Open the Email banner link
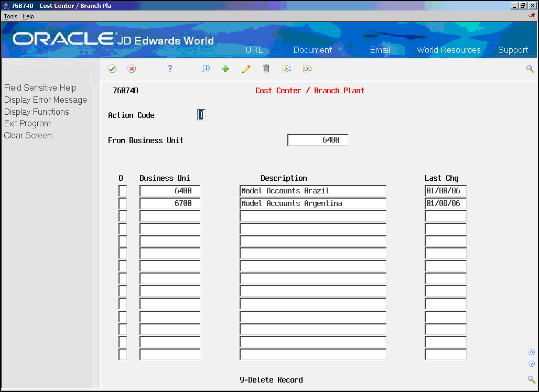539x392 pixels. 380,50
